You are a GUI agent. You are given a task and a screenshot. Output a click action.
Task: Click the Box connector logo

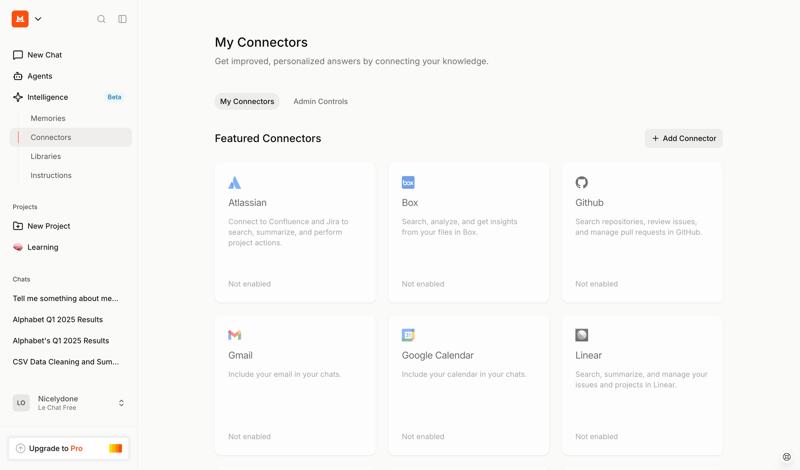[x=408, y=183]
